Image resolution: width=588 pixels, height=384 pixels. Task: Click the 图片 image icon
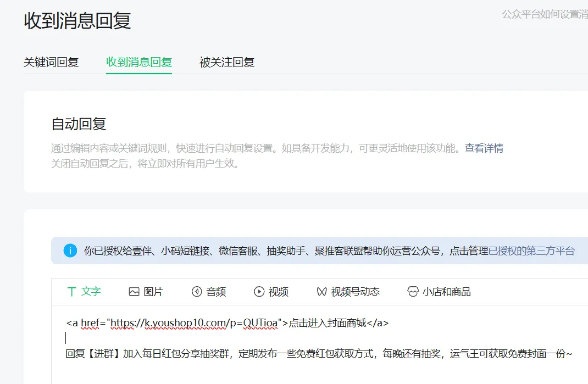(x=134, y=292)
